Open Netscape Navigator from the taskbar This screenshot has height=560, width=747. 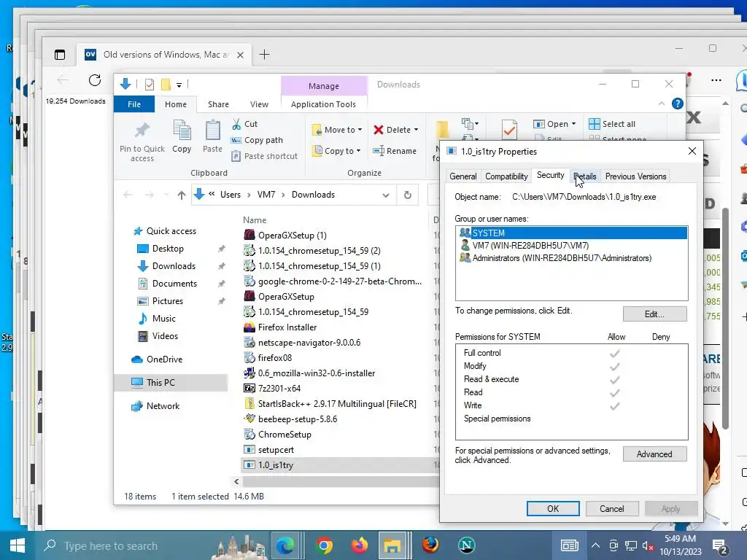point(466,545)
